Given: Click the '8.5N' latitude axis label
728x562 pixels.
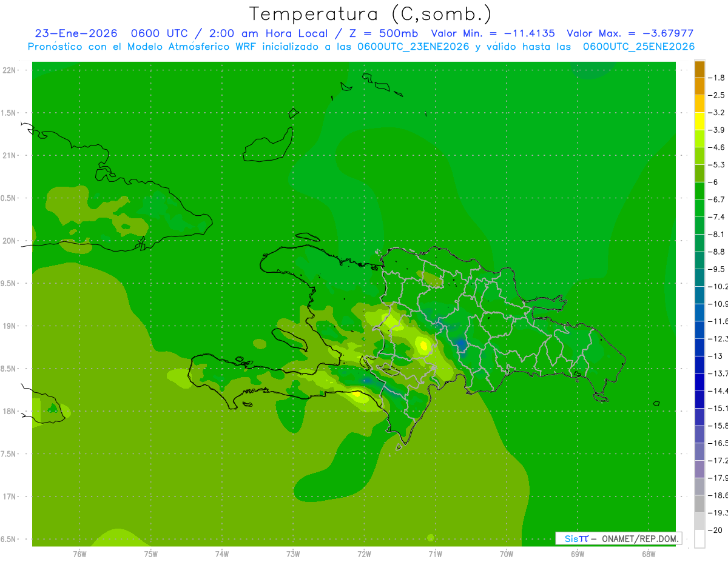Looking at the screenshot, I should (8, 369).
